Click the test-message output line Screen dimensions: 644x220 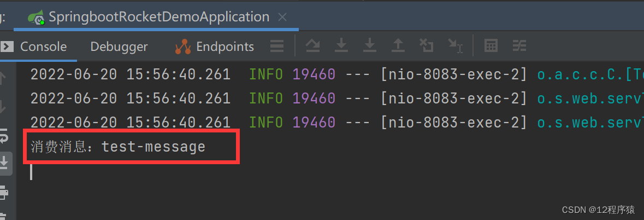click(118, 146)
